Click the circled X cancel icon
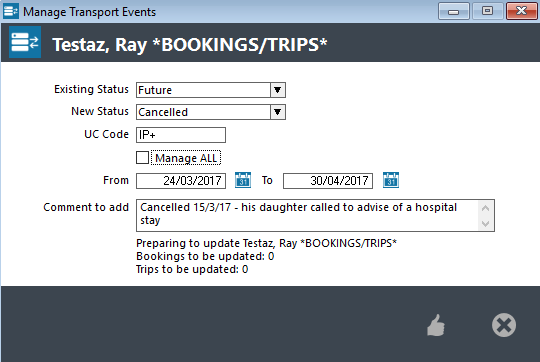The image size is (540, 362). click(x=504, y=325)
